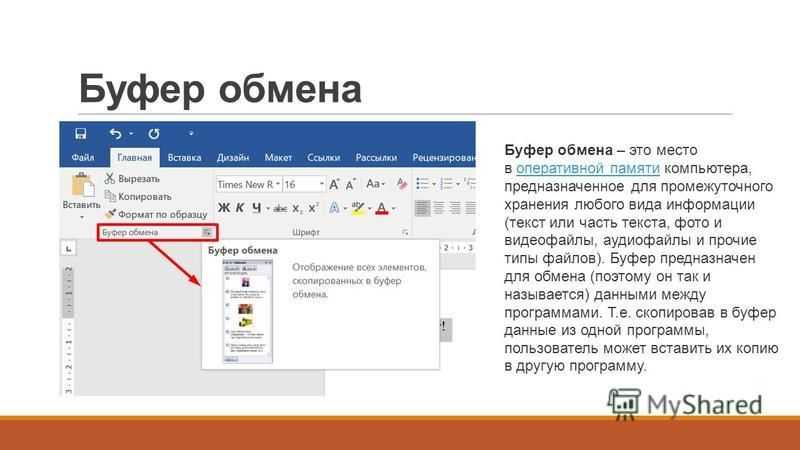This screenshot has height=450, width=800.
Task: Open the highlight color dropdown arrow
Action: [x=369, y=208]
